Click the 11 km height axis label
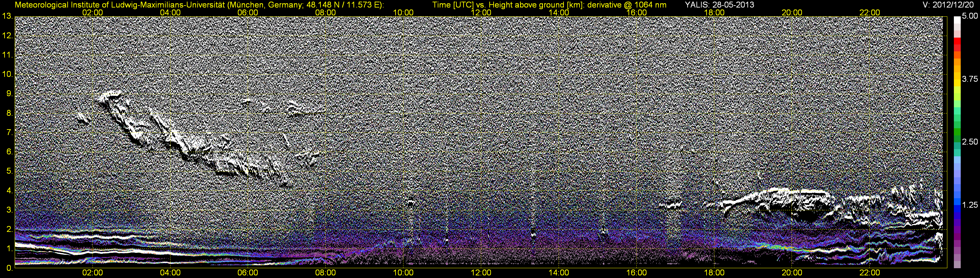The image size is (980, 278). (7, 55)
